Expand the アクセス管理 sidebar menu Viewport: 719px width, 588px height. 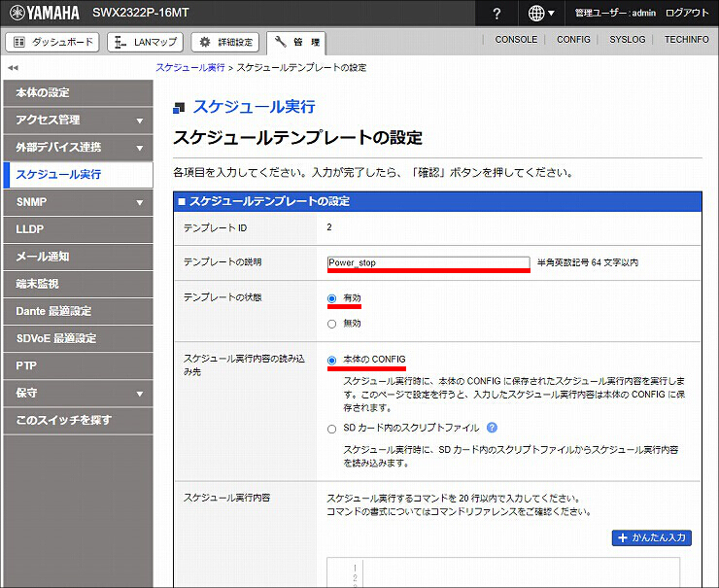click(78, 121)
